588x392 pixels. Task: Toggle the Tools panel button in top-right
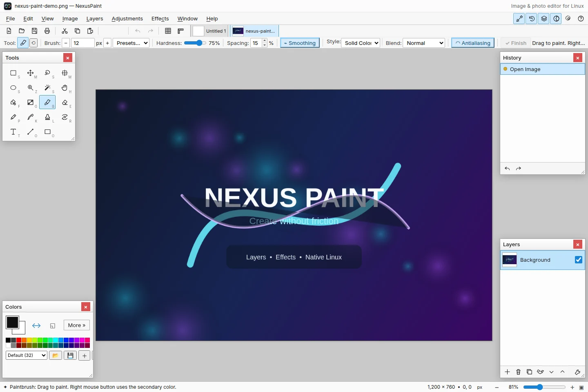click(x=519, y=19)
